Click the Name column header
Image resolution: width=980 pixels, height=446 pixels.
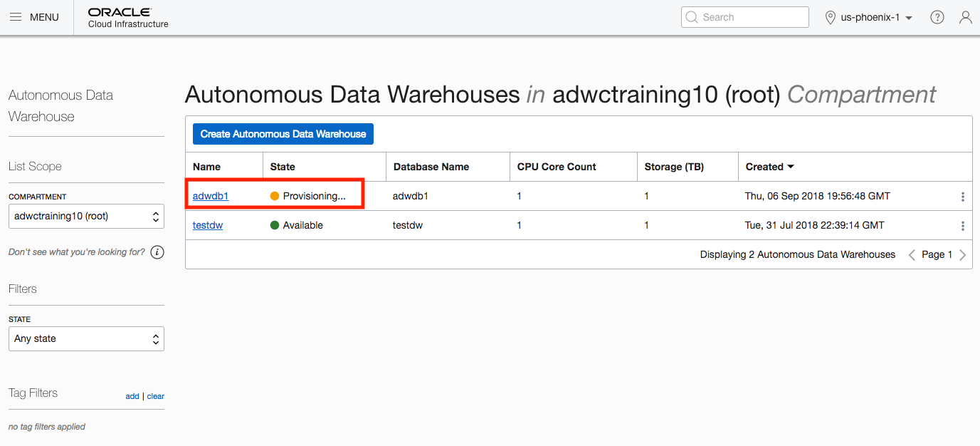(x=206, y=167)
